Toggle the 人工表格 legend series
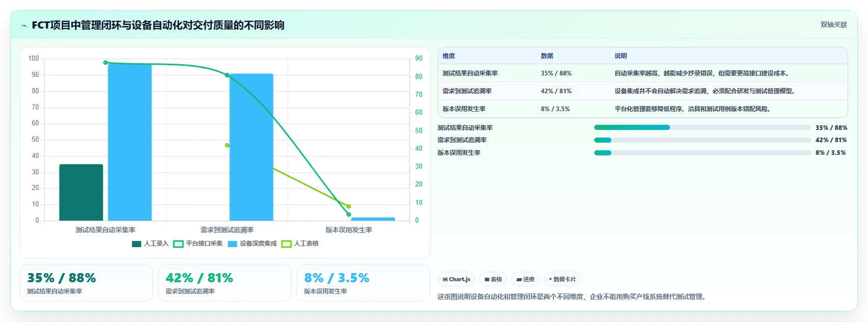 click(300, 244)
